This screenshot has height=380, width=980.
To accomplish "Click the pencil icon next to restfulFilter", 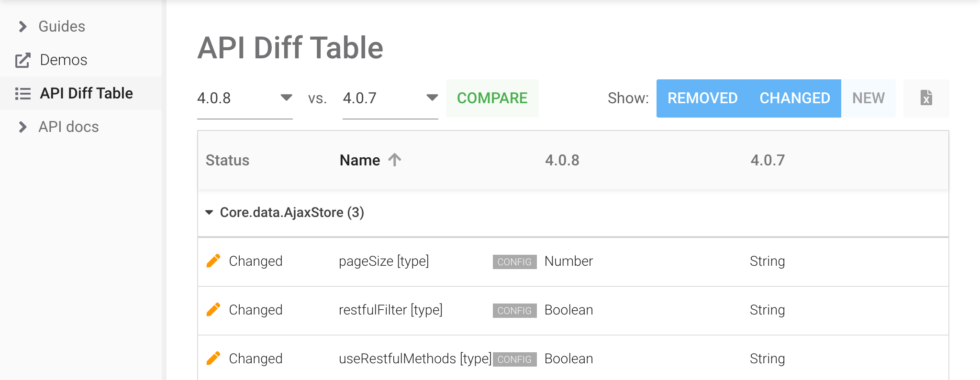I will tap(214, 310).
